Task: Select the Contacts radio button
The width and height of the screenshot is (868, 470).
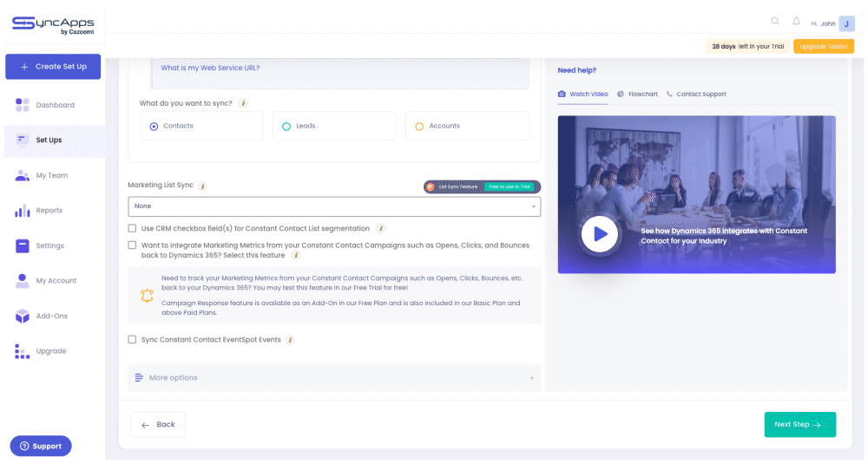Action: tap(154, 127)
